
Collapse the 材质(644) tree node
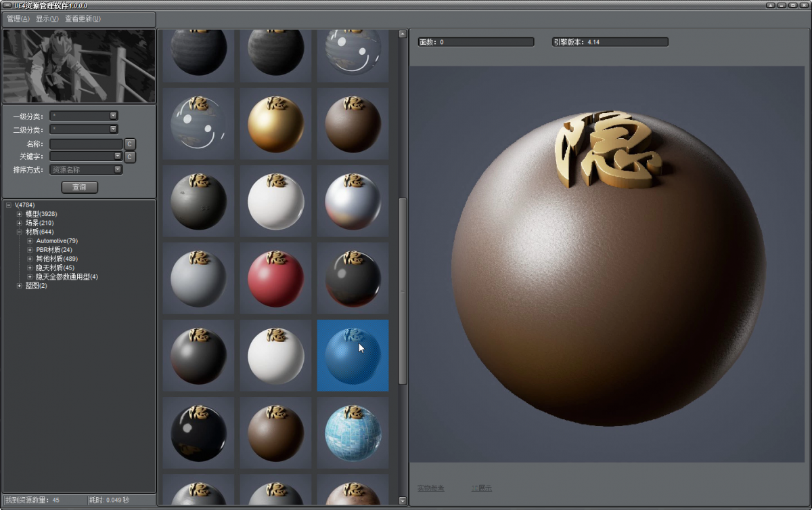pyautogui.click(x=20, y=232)
